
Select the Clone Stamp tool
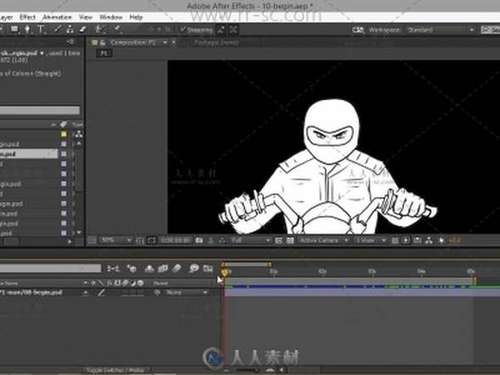point(70,29)
